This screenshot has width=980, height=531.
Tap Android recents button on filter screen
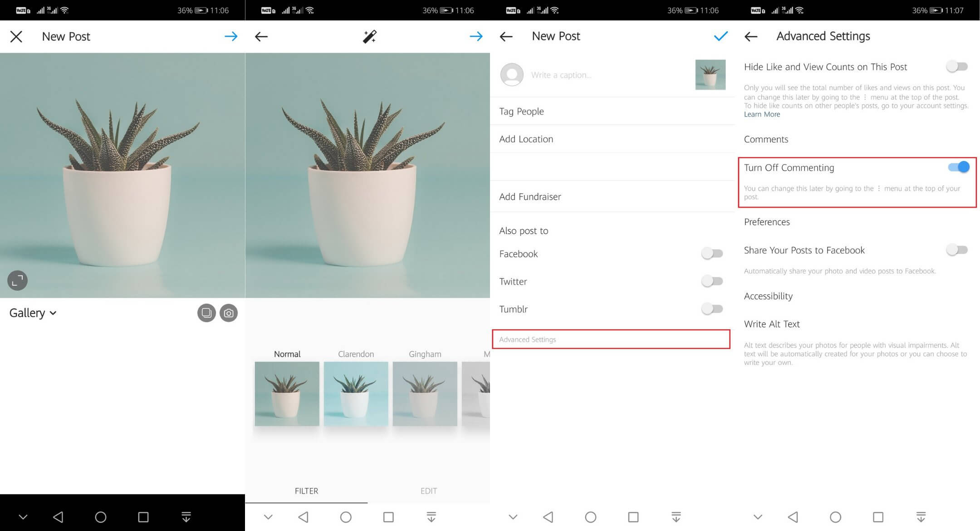tap(388, 517)
